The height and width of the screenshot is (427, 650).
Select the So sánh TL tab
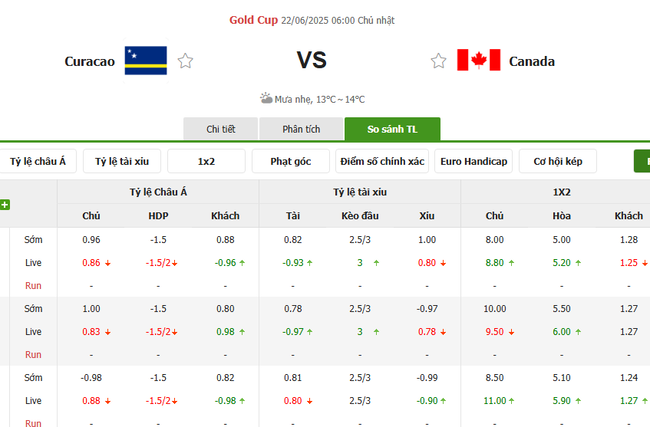pos(392,129)
